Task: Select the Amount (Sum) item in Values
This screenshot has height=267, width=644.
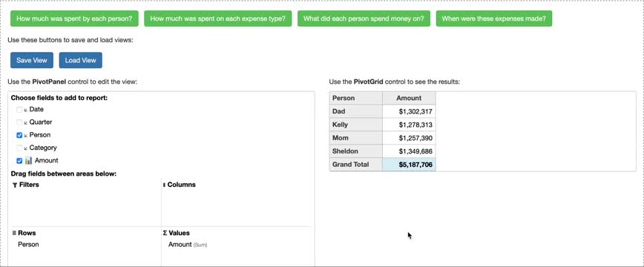Action: (188, 245)
